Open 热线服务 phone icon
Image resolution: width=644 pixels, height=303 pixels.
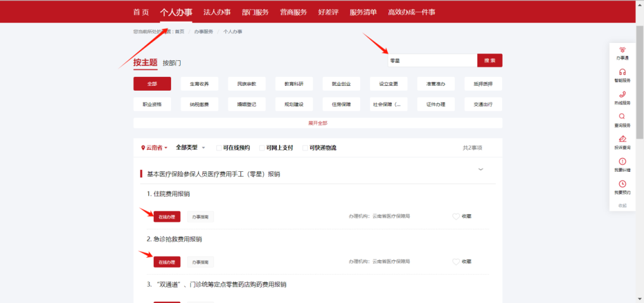622,94
